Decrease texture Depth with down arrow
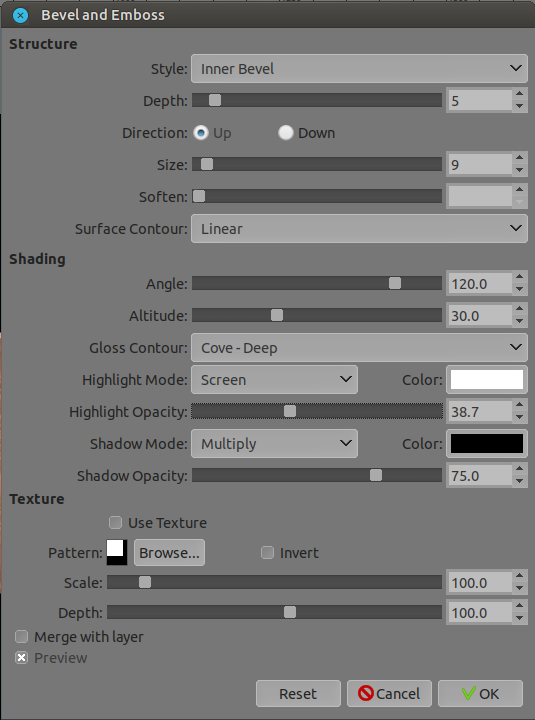This screenshot has width=535, height=720. coord(520,619)
